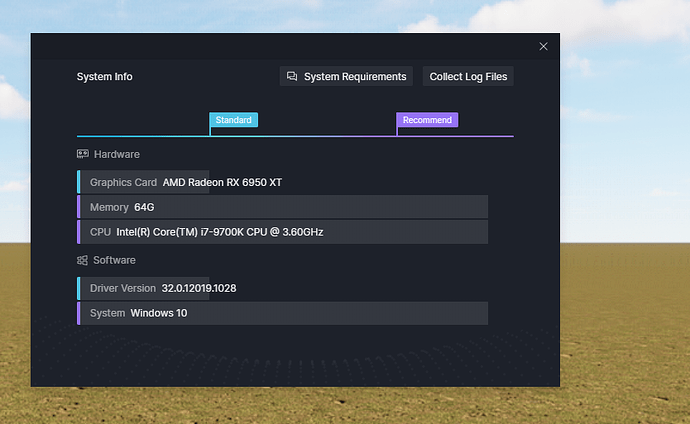
Task: Click the Hardware heading label
Action: pyautogui.click(x=117, y=154)
